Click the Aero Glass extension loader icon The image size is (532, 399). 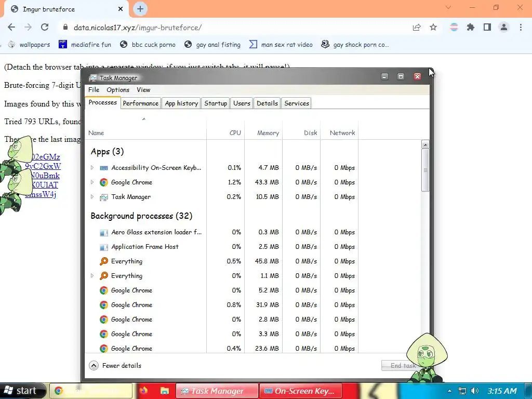(x=104, y=232)
